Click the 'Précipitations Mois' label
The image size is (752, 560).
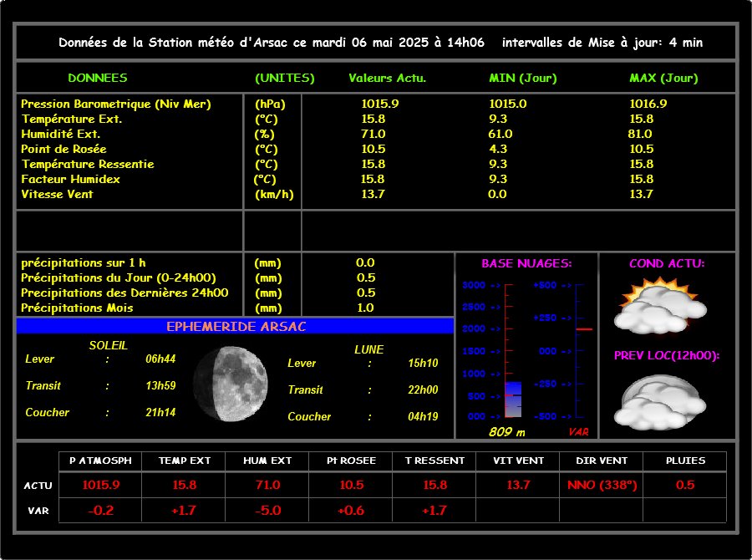point(77,308)
